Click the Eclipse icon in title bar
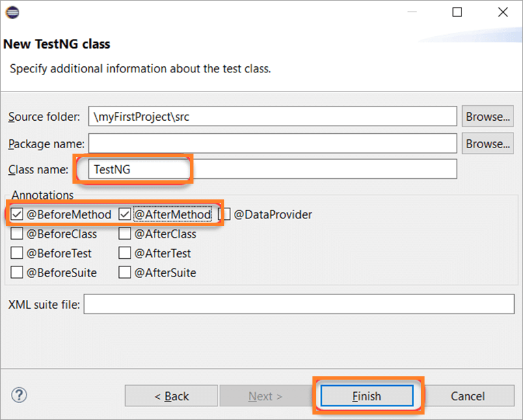 click(x=12, y=13)
